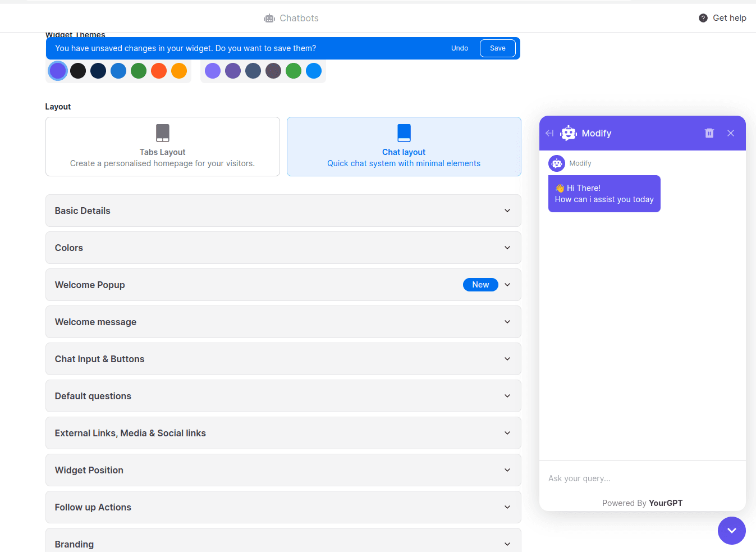Click the YourGPT powered-by link
Viewport: 756px width, 552px height.
[666, 503]
